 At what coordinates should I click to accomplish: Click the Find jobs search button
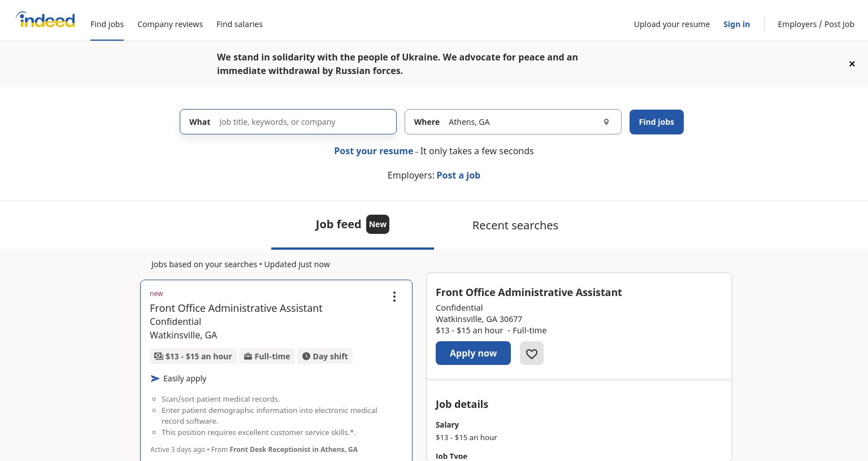tap(657, 122)
